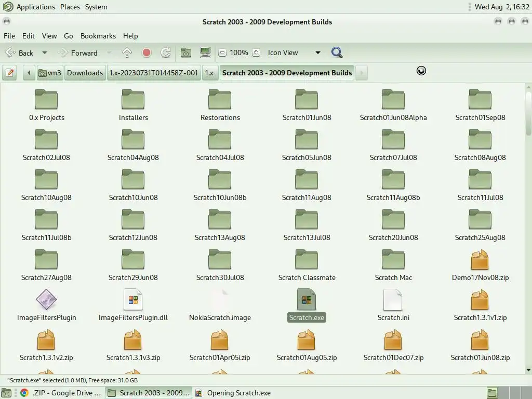This screenshot has height=399, width=532.
Task: Select the Demo17Nov08.zip archive
Action: (480, 265)
